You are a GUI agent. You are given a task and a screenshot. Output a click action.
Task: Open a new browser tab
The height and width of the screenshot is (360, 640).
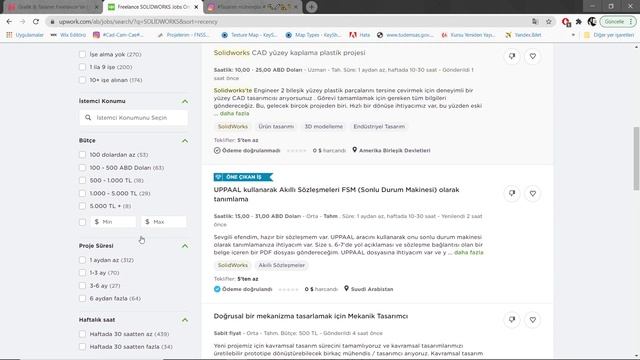click(311, 7)
